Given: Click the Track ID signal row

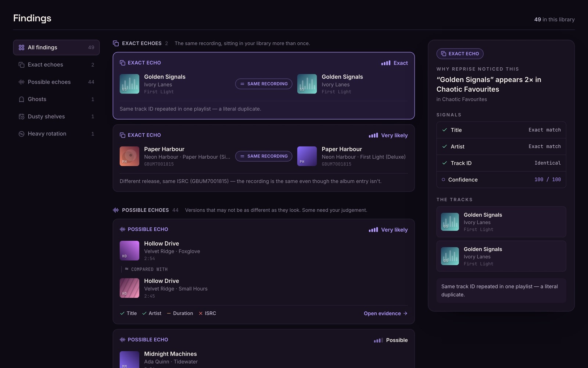Looking at the screenshot, I should [x=501, y=163].
